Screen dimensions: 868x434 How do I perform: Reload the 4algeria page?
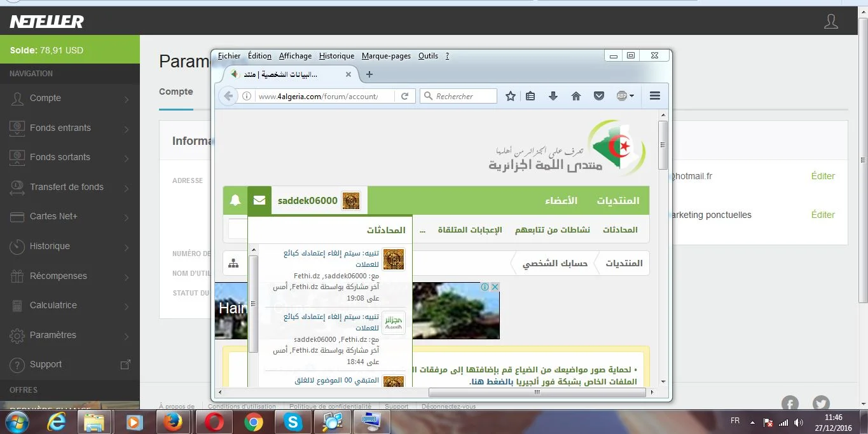(404, 96)
